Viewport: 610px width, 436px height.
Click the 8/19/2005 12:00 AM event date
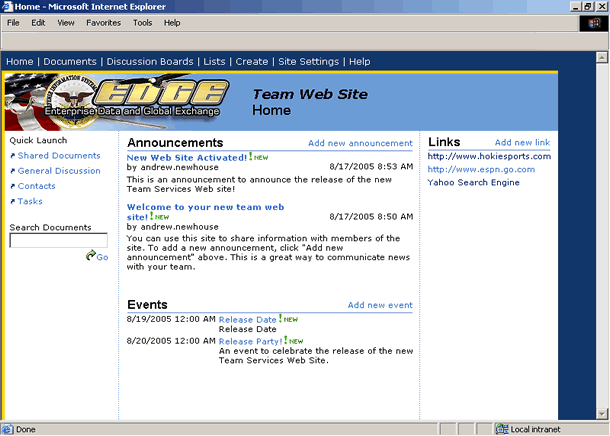171,319
